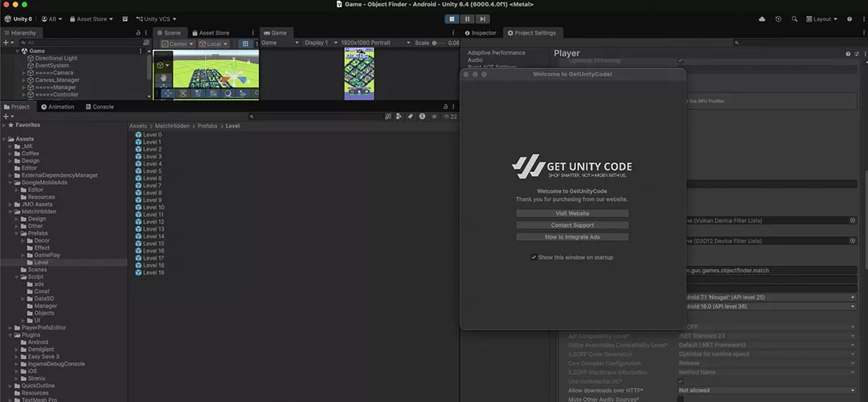The height and width of the screenshot is (402, 868).
Task: Select the Hand tool in Scene view
Action: pos(163,78)
